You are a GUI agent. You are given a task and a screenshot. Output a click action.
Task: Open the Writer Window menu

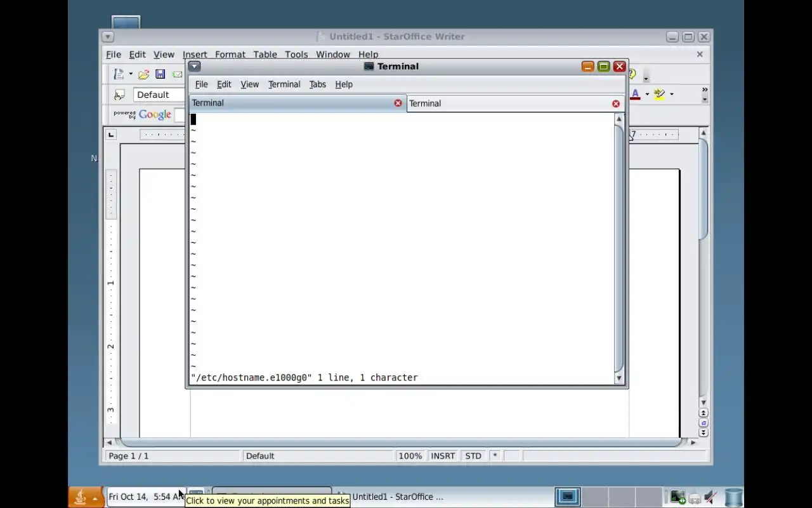[333, 55]
